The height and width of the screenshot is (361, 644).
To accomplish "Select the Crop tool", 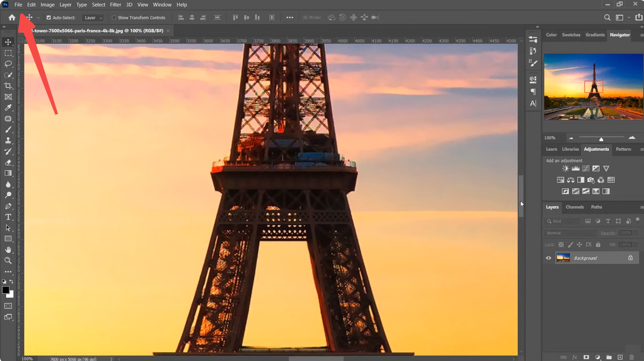I will coord(8,86).
